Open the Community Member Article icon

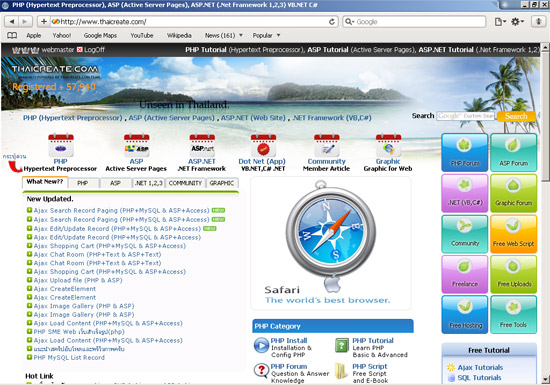tap(327, 145)
